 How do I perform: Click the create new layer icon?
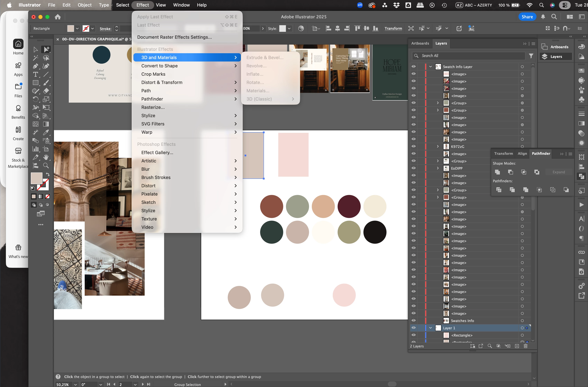(517, 346)
